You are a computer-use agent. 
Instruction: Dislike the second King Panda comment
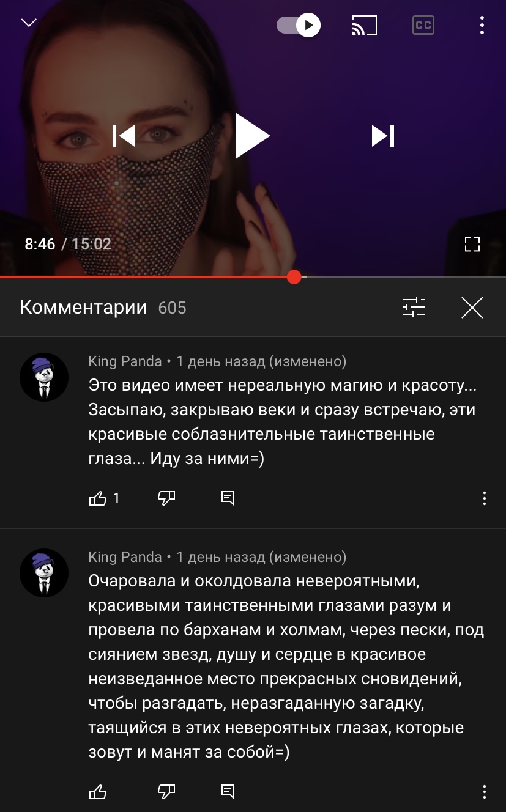(166, 792)
